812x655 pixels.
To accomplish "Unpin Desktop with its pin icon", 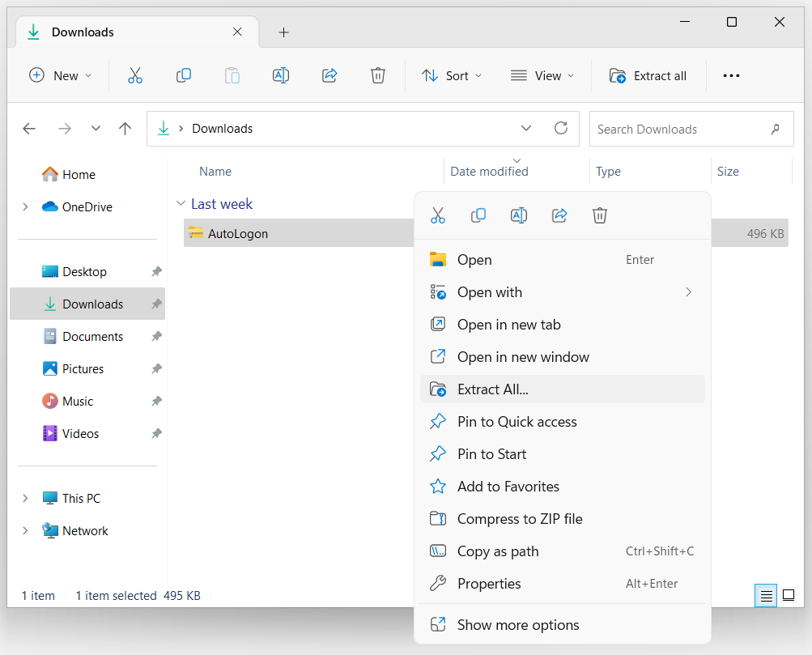I will pyautogui.click(x=156, y=271).
